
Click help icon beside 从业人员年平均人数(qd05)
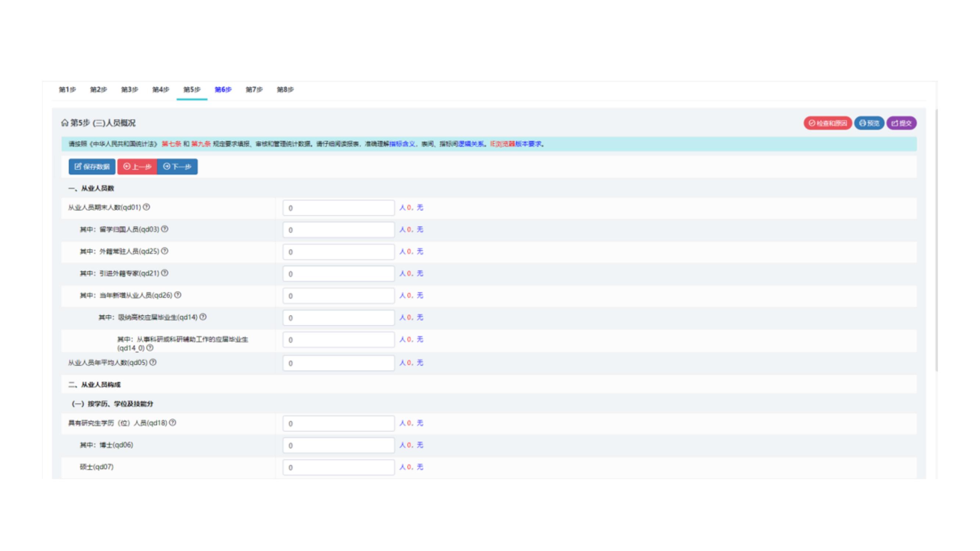[153, 363]
